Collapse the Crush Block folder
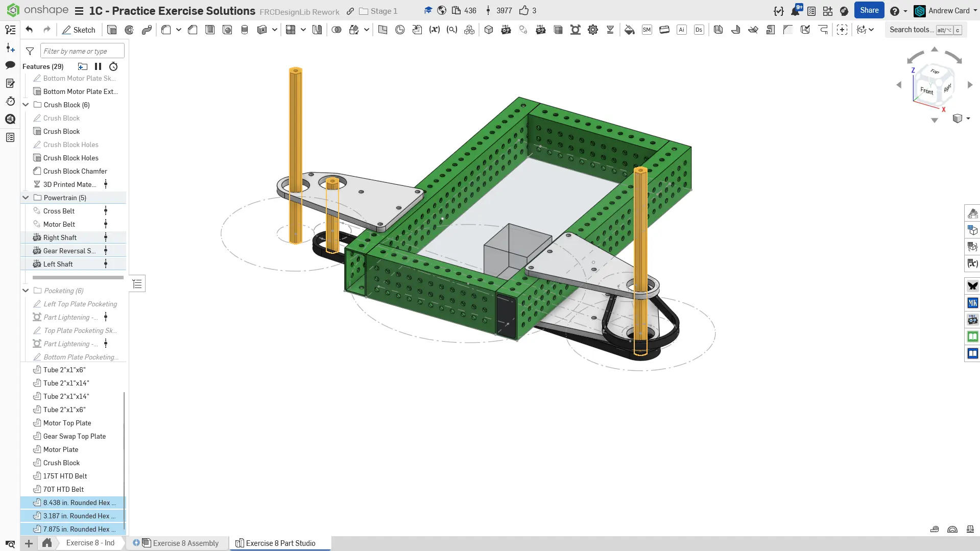 pyautogui.click(x=26, y=105)
